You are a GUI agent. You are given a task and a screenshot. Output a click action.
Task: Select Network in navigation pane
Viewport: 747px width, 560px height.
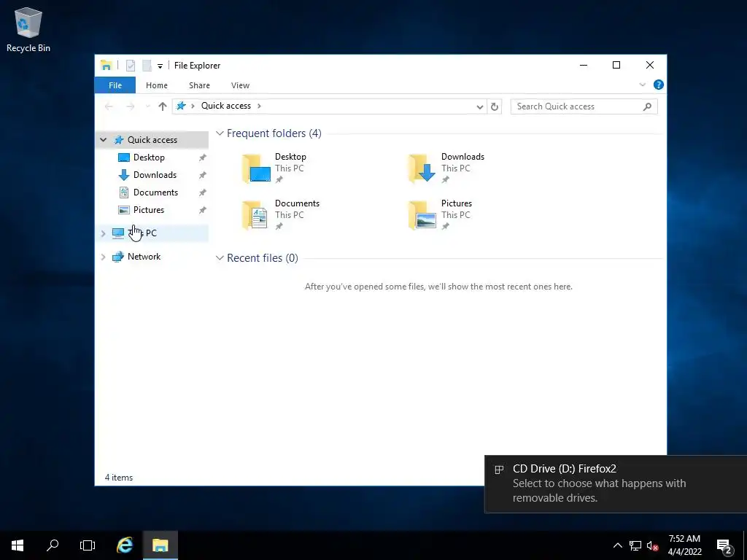(x=144, y=257)
